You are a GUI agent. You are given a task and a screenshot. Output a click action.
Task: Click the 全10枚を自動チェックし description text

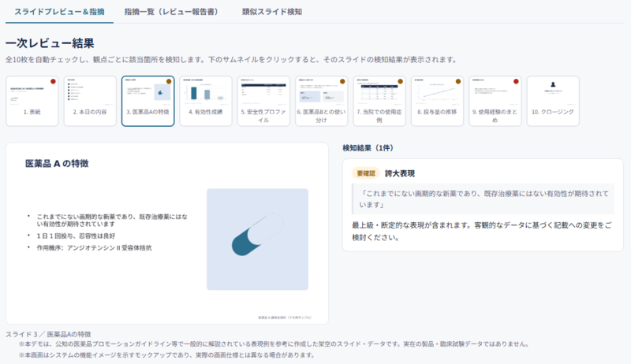[x=232, y=60]
